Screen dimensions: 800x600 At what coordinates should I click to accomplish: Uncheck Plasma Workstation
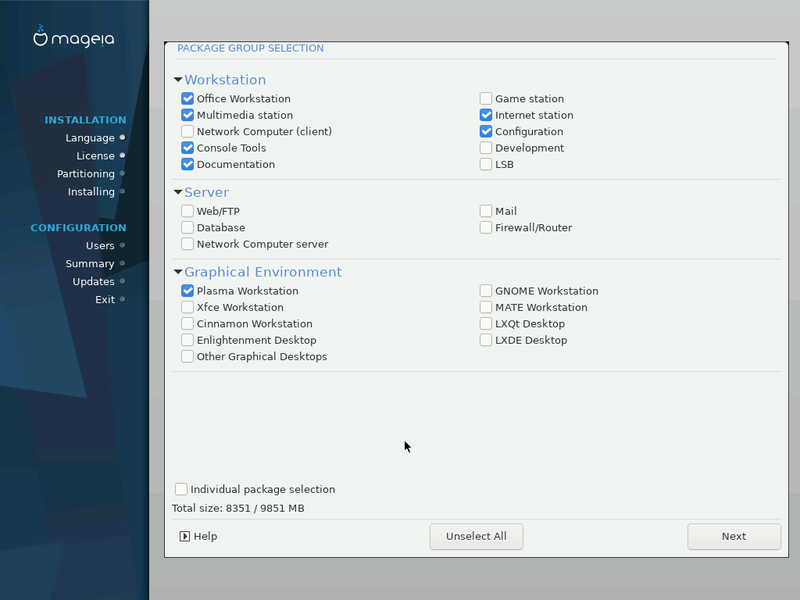click(187, 291)
